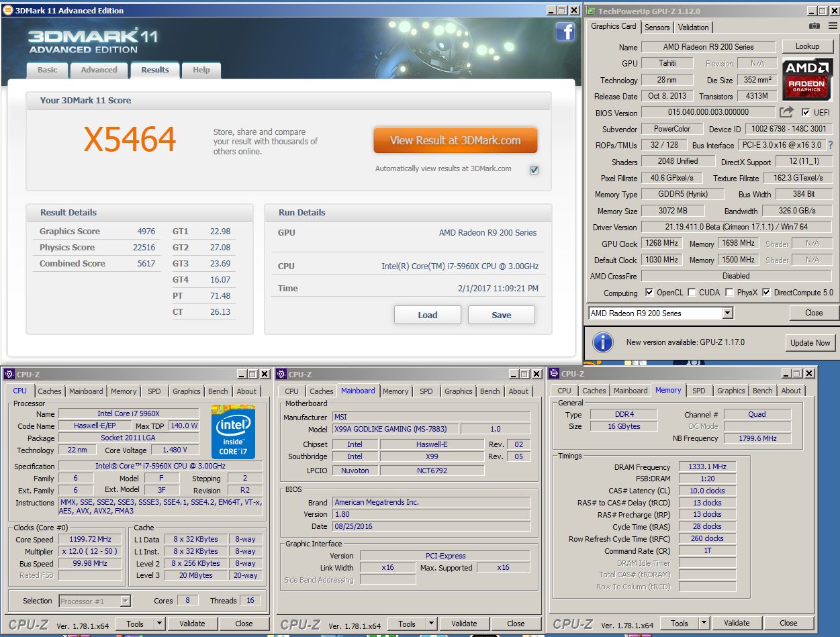The image size is (840, 637).
Task: Click the 3DMark 11 title bar icon
Action: tap(8, 10)
